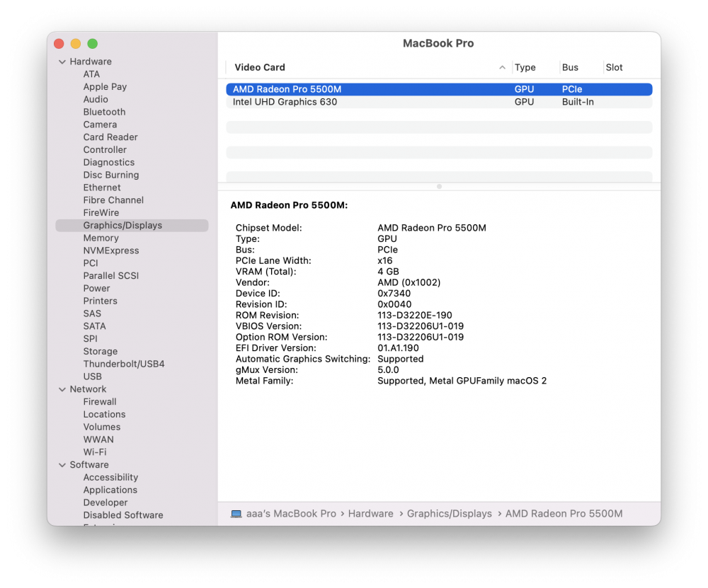This screenshot has width=708, height=588.
Task: Open SAS in the sidebar
Action: point(92,315)
